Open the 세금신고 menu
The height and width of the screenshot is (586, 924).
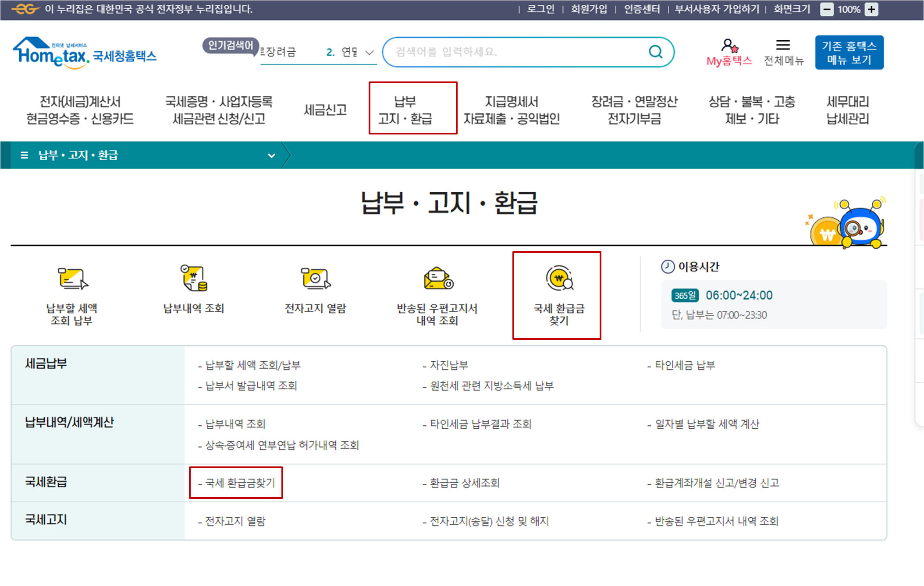coord(325,109)
